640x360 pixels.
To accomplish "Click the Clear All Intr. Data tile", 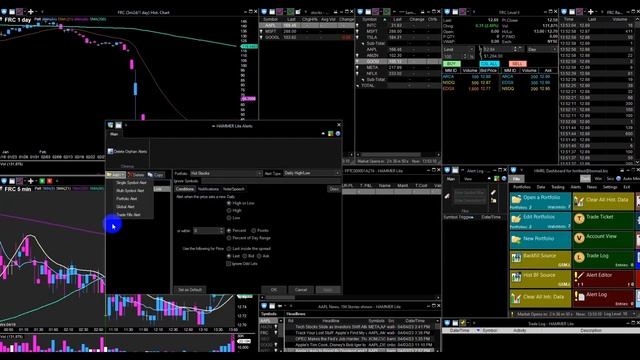I will [x=540, y=298].
